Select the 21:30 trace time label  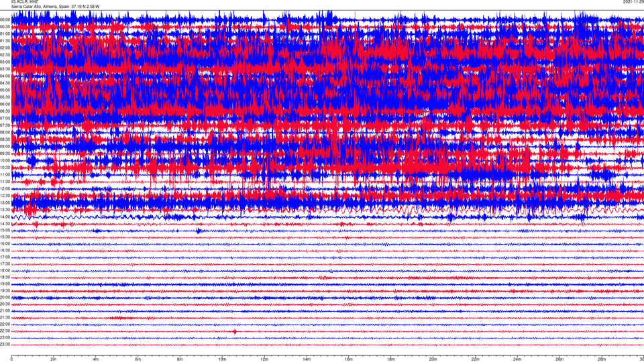tap(5, 317)
